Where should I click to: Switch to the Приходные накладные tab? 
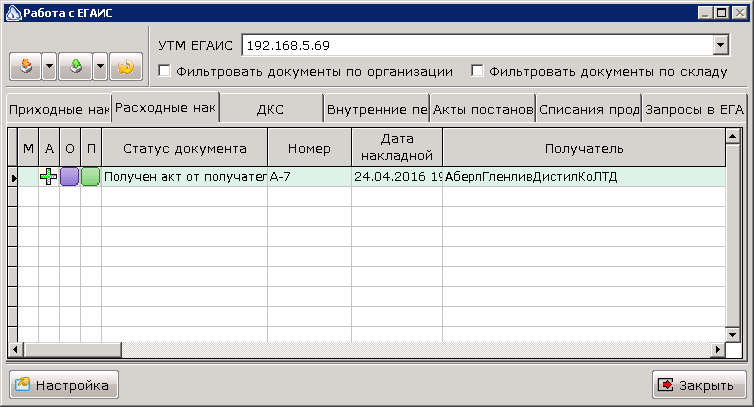point(59,110)
